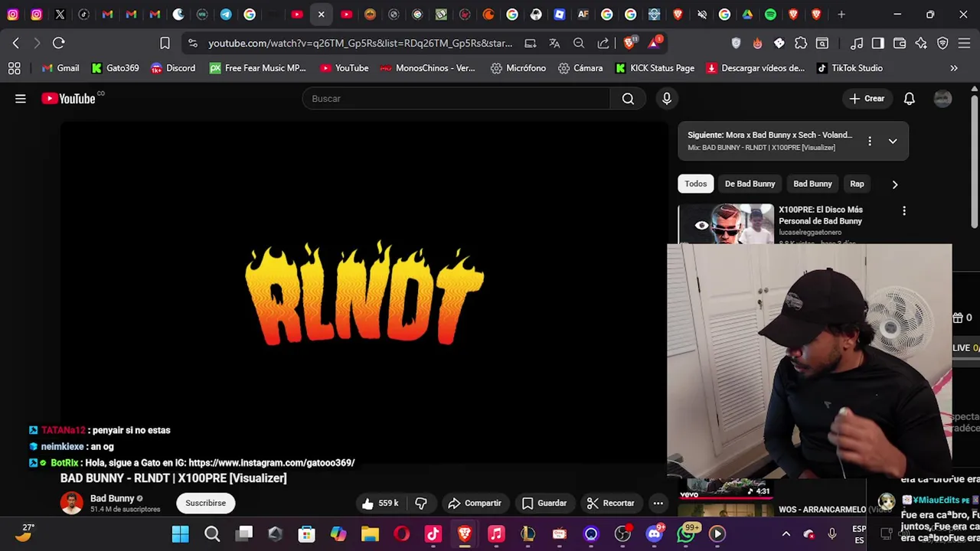Click the Suscribirse button
980x551 pixels.
click(205, 504)
